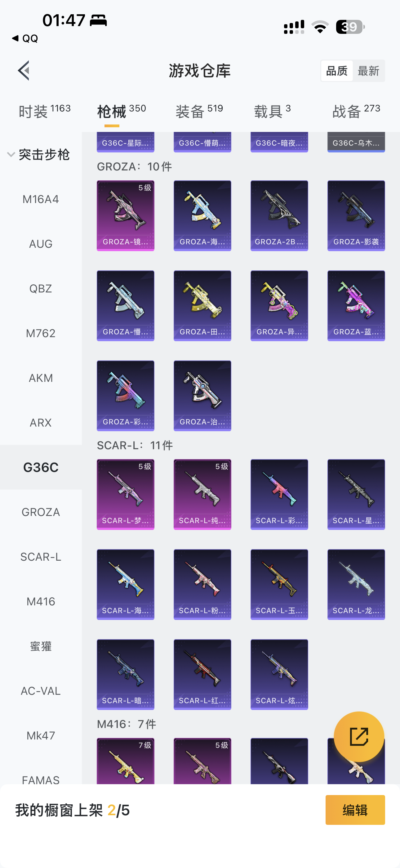Select M416 in the weapon sidebar
The height and width of the screenshot is (868, 400).
point(41,601)
